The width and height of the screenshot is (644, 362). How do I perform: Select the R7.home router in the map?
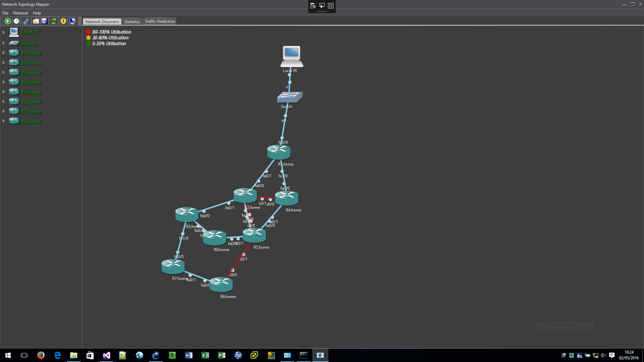[x=173, y=266]
